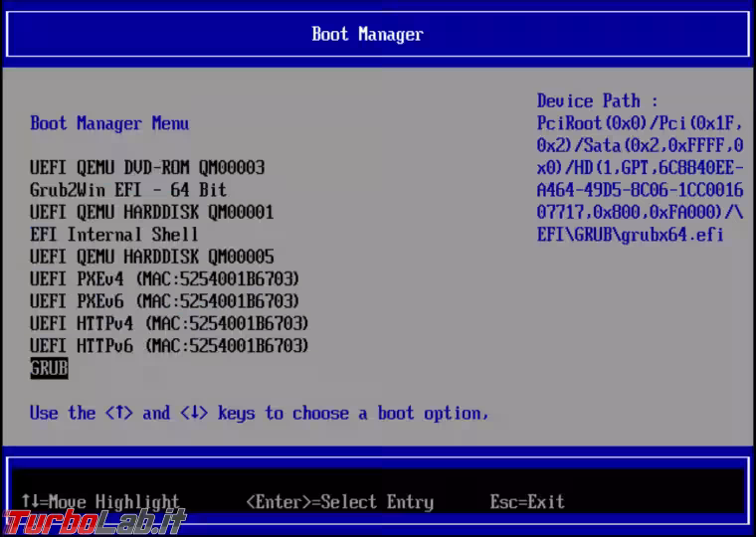Select the UEFI QEMU DVD-ROM QM00003 entry
The height and width of the screenshot is (537, 756).
pos(147,167)
